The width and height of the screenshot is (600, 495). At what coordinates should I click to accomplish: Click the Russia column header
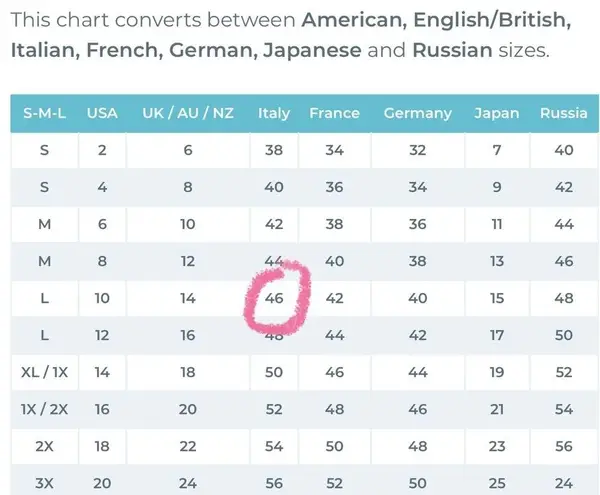pos(563,113)
